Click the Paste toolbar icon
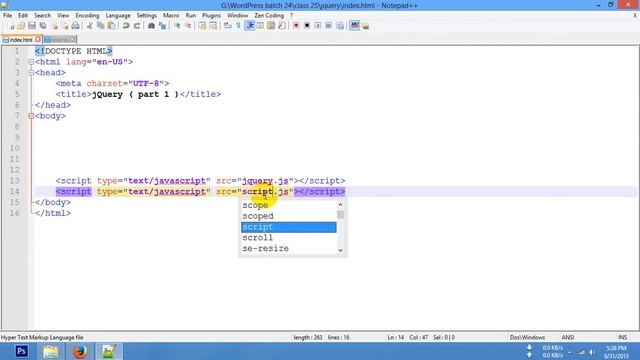The height and width of the screenshot is (360, 640). coord(111,26)
